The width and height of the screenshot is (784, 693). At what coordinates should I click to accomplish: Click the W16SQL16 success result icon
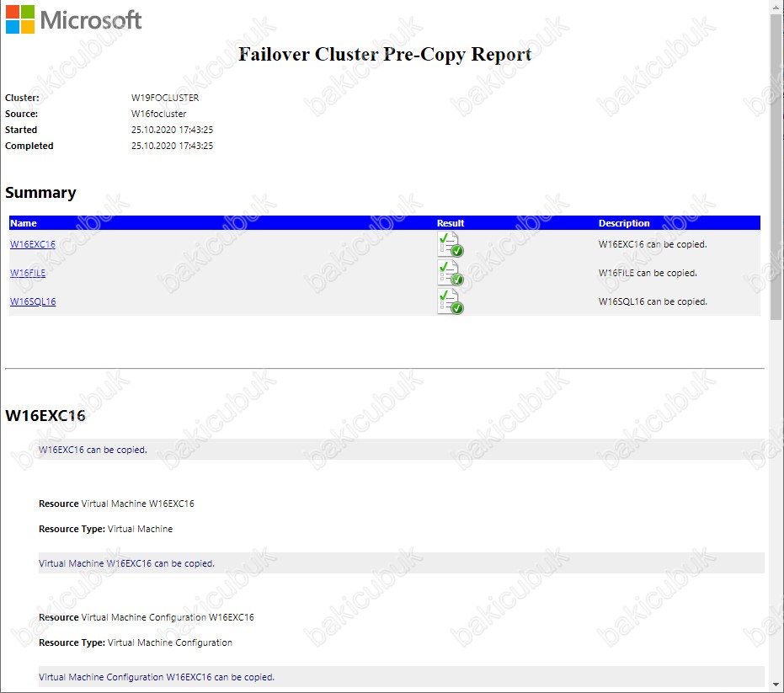click(450, 301)
